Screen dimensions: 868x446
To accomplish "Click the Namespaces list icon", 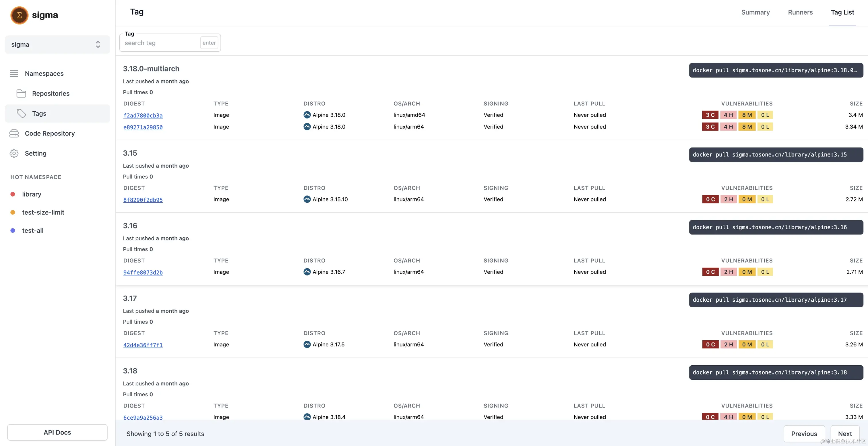I will point(14,73).
